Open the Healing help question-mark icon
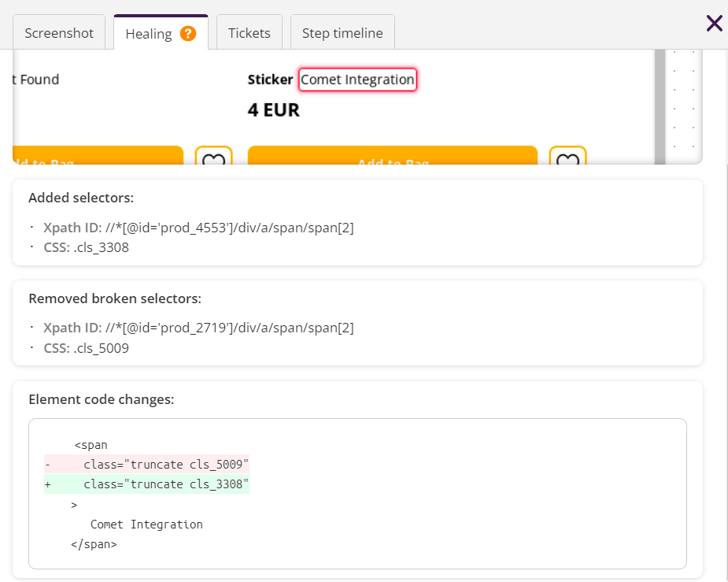The width and height of the screenshot is (728, 582). 188,33
